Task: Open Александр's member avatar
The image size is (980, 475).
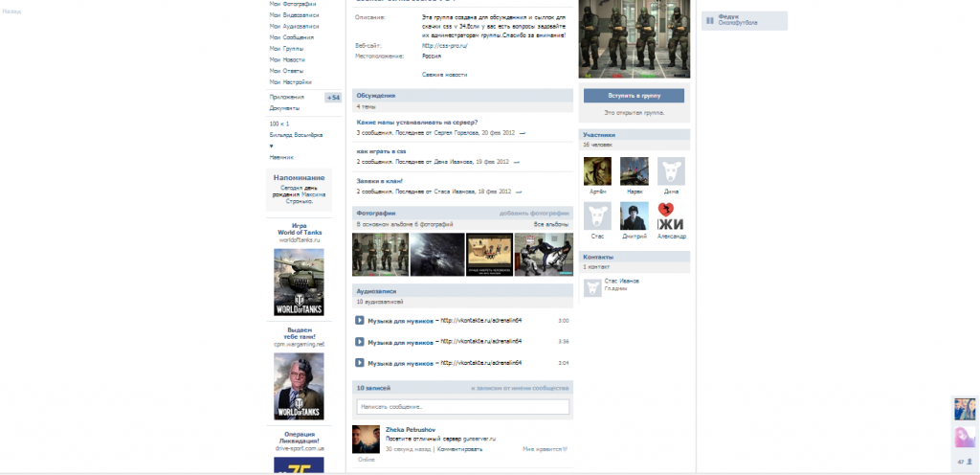Action: point(671,215)
